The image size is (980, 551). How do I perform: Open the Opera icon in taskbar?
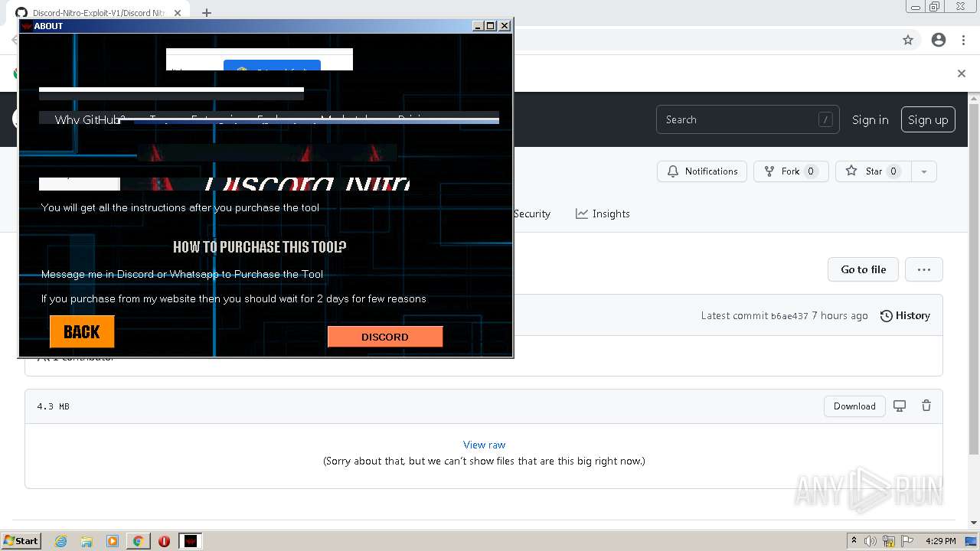point(164,541)
